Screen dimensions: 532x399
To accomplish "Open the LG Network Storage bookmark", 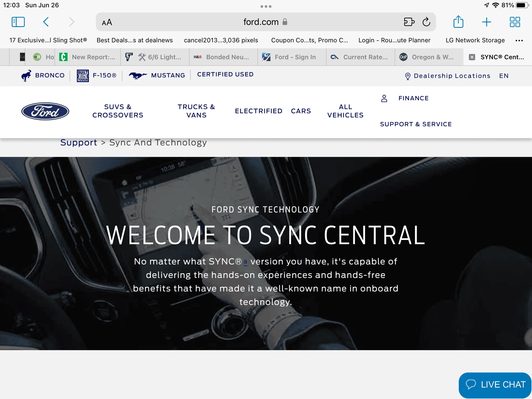I will (x=475, y=40).
